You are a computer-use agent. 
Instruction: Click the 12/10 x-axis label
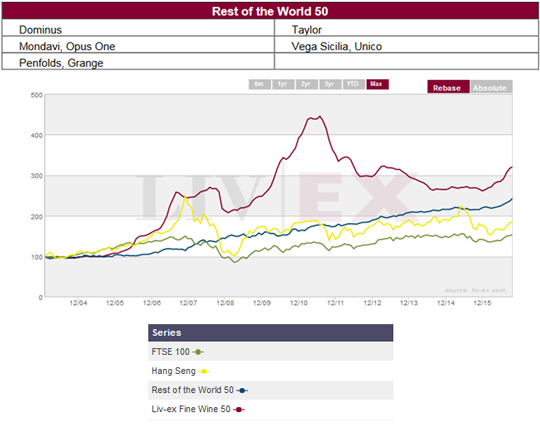coord(299,303)
